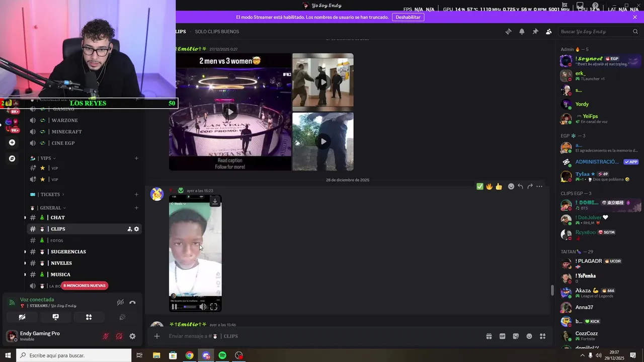React with fire emoji
This screenshot has height=362, width=644.
pyautogui.click(x=489, y=187)
